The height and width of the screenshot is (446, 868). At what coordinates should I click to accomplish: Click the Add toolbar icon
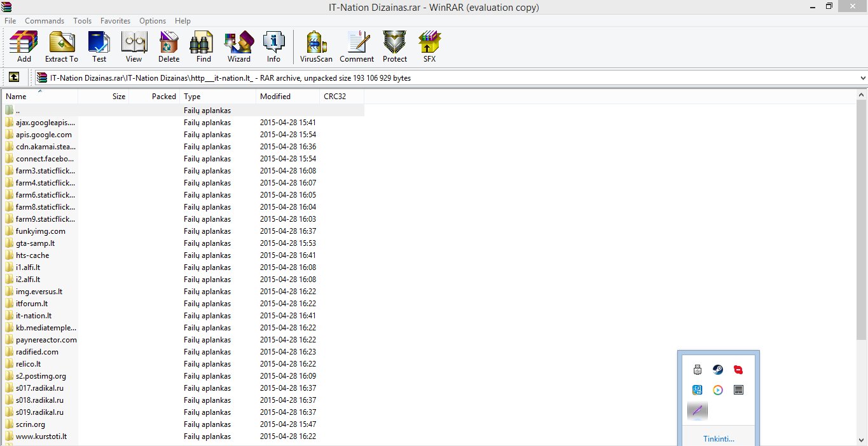pos(24,46)
